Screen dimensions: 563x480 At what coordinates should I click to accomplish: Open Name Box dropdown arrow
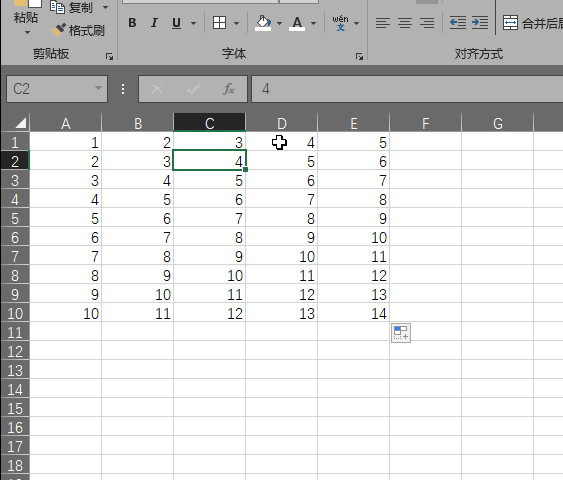[98, 88]
